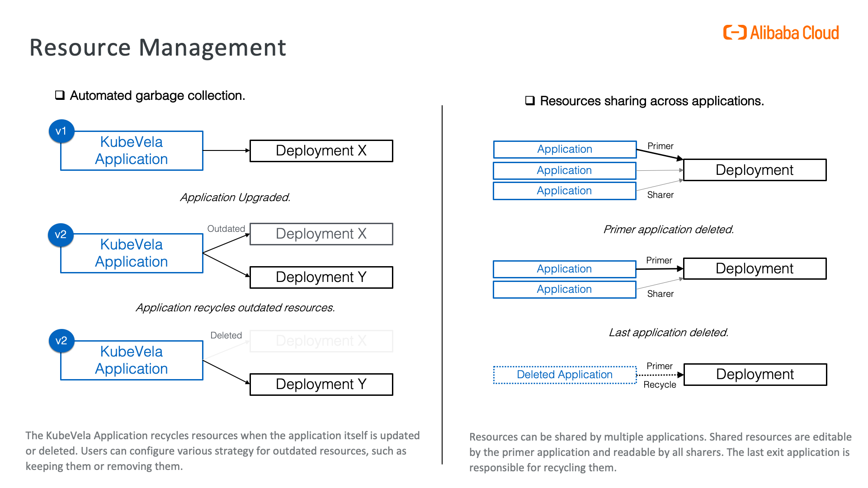
Task: Click the middle Deployment Y box
Action: [x=321, y=277]
